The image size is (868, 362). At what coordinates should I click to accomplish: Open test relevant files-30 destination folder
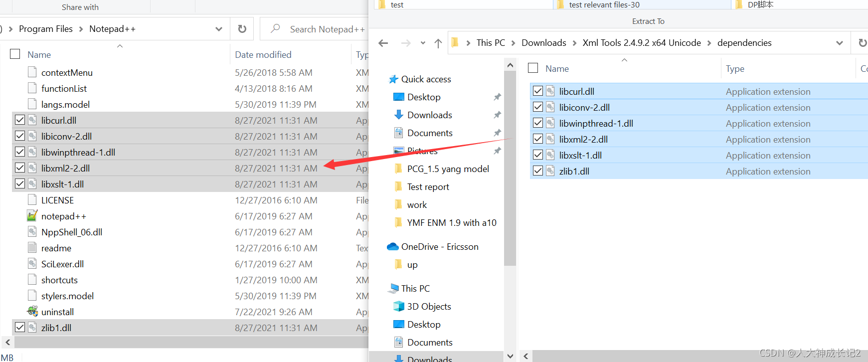642,4
